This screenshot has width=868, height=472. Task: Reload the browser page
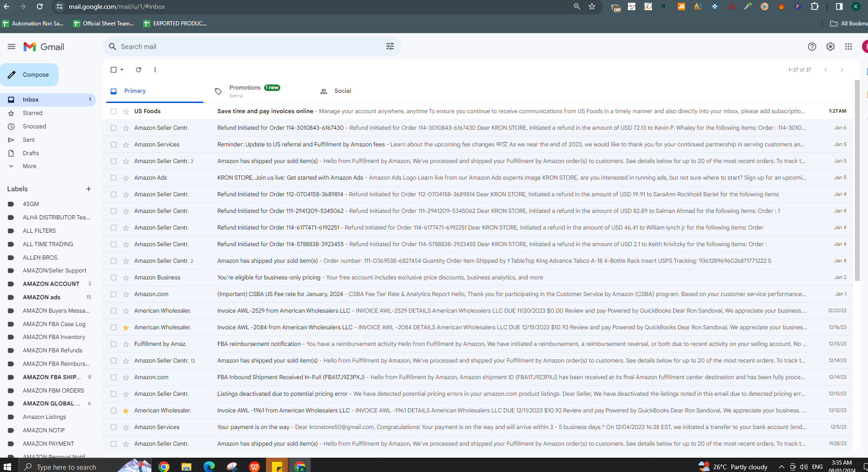(x=40, y=6)
